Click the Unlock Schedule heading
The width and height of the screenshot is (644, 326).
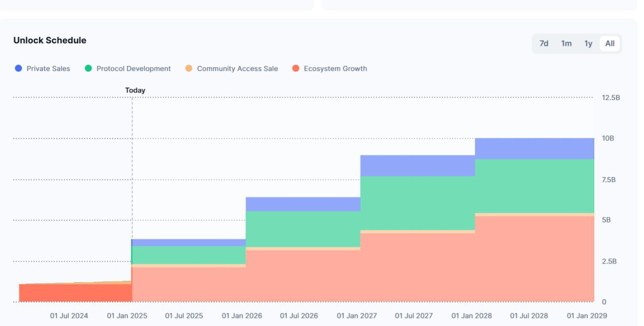pos(50,40)
